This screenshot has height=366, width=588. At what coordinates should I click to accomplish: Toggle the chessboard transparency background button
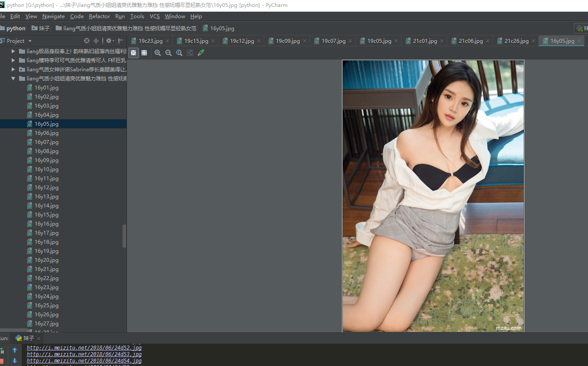[x=134, y=53]
